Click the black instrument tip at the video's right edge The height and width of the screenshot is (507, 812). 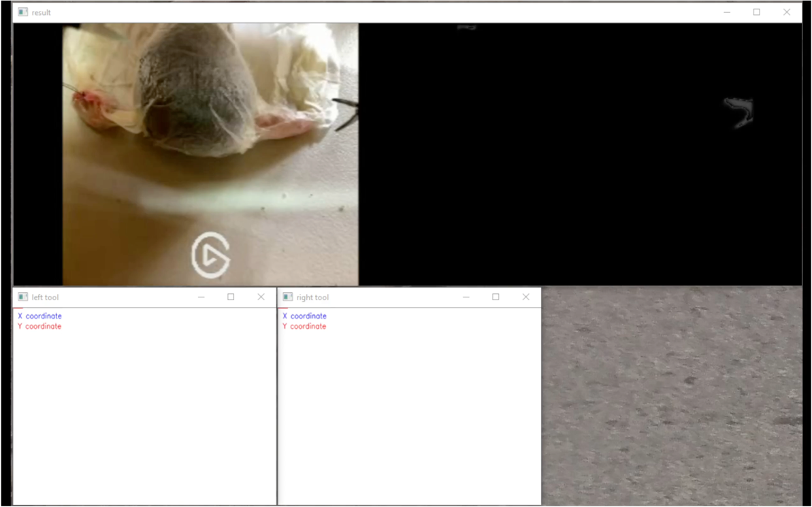click(346, 113)
